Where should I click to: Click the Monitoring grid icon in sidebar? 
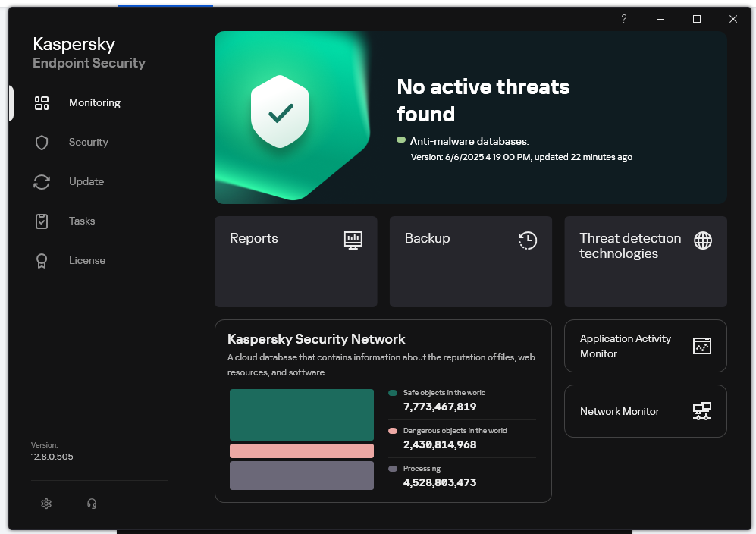(x=42, y=102)
